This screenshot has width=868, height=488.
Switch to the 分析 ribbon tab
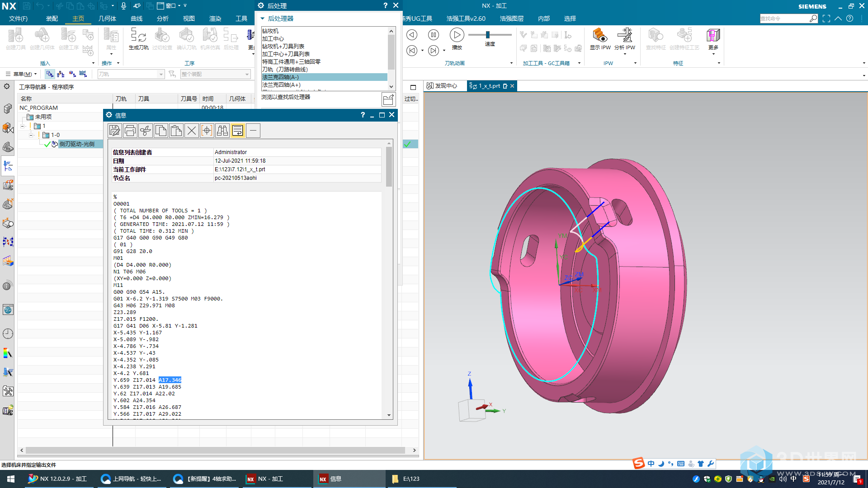[x=163, y=19]
